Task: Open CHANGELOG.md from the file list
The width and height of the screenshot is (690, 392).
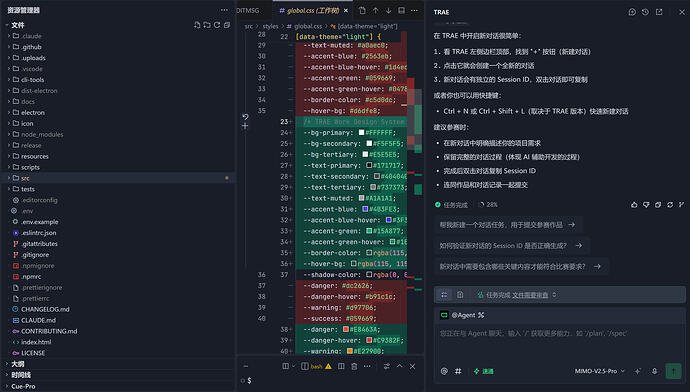Action: point(45,309)
